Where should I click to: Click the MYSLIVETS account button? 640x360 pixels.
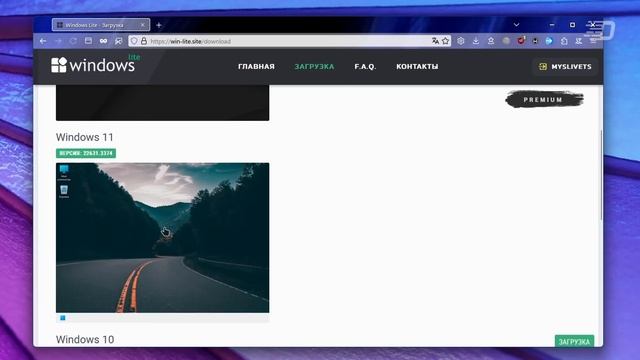pos(565,67)
